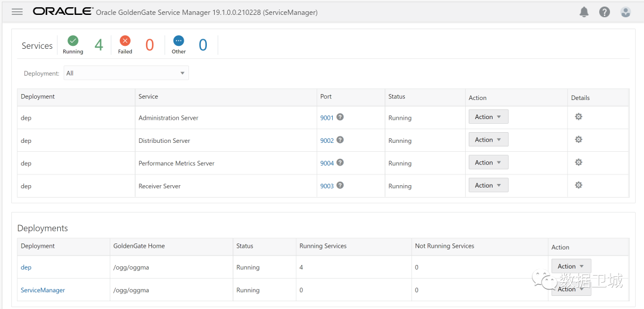The width and height of the screenshot is (644, 309).
Task: Click the help icon next to port 9003
Action: (x=340, y=185)
